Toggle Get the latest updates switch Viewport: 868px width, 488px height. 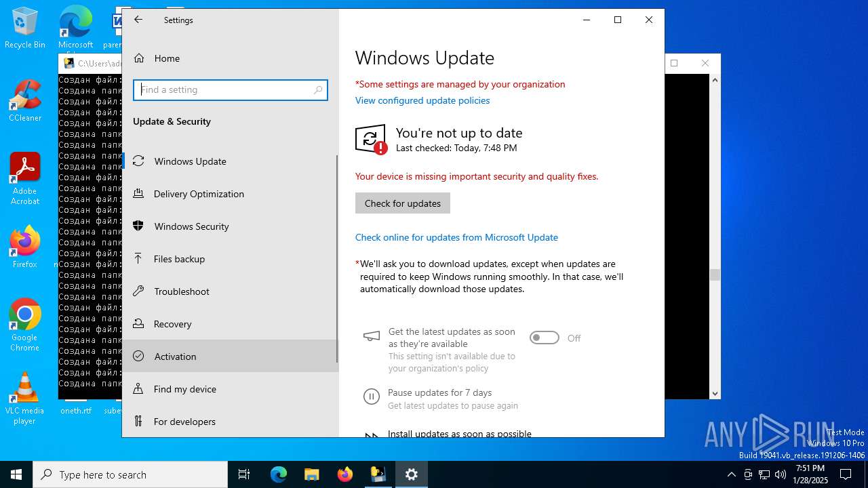tap(545, 338)
